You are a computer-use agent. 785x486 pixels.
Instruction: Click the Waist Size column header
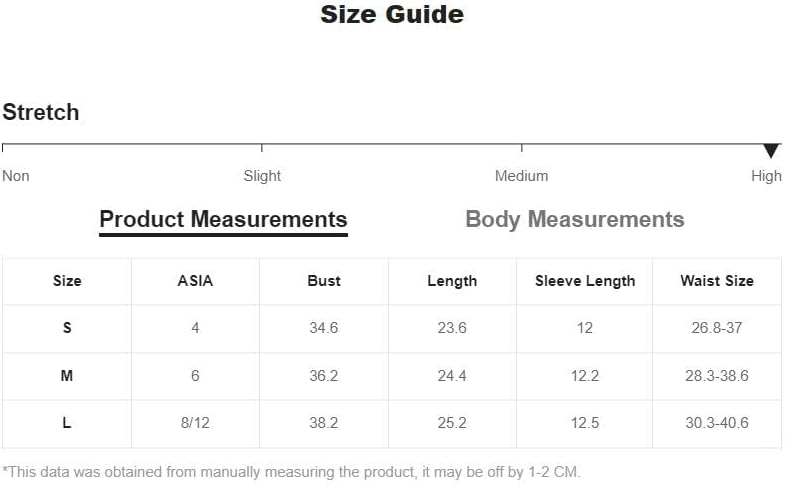pos(717,281)
